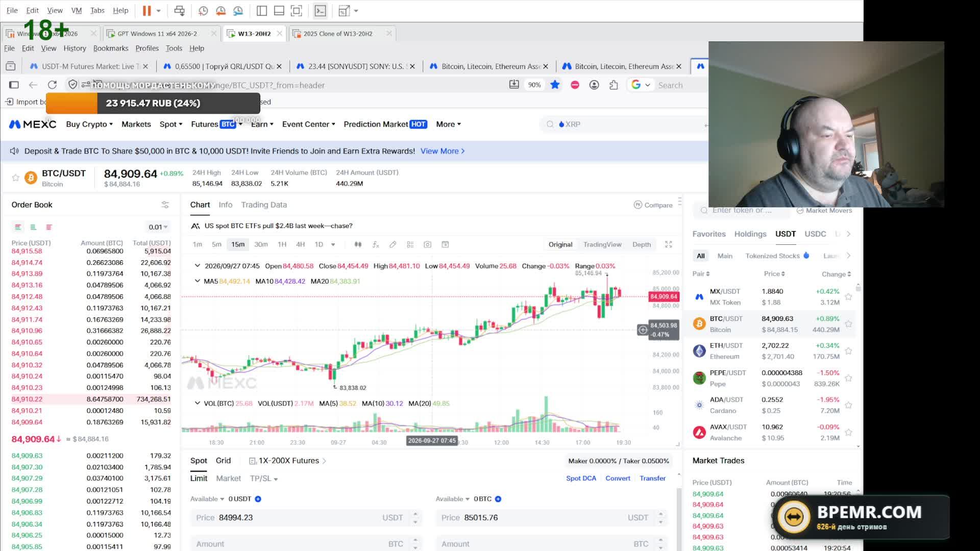This screenshot has width=980, height=551.
Task: Toggle the drawing tools pencil icon
Action: [x=393, y=244]
